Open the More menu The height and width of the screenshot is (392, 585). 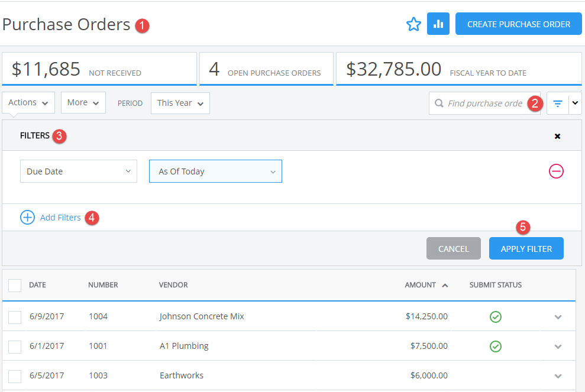tap(83, 103)
